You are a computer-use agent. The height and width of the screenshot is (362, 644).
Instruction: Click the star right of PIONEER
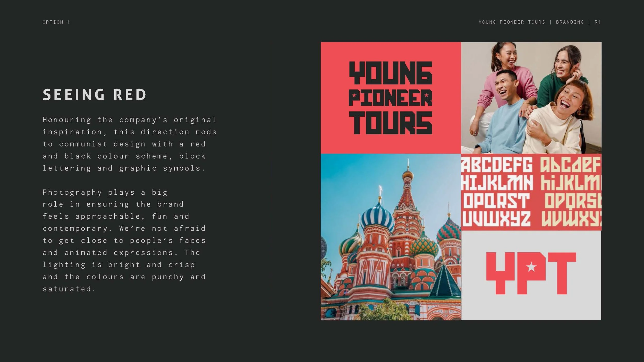[427, 95]
